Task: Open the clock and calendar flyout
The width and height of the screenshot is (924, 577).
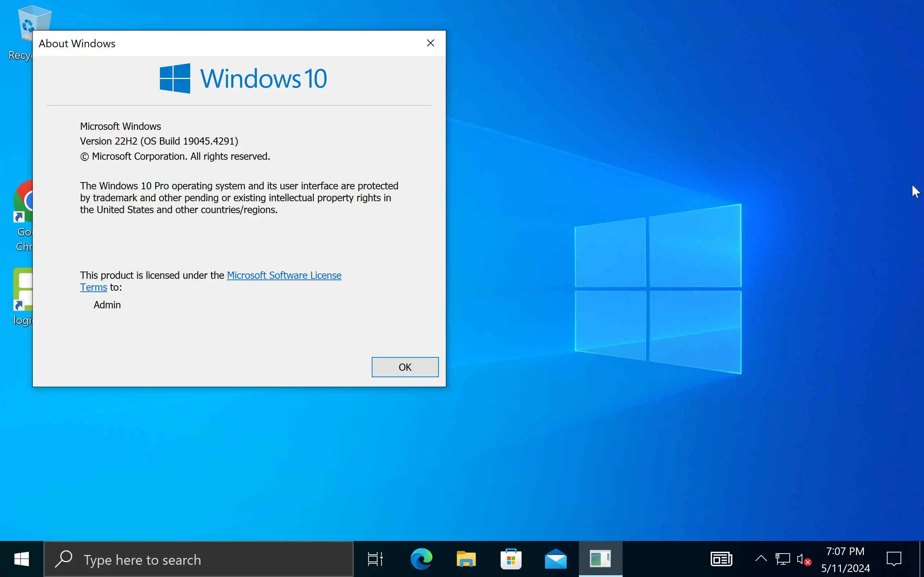Action: click(x=845, y=559)
